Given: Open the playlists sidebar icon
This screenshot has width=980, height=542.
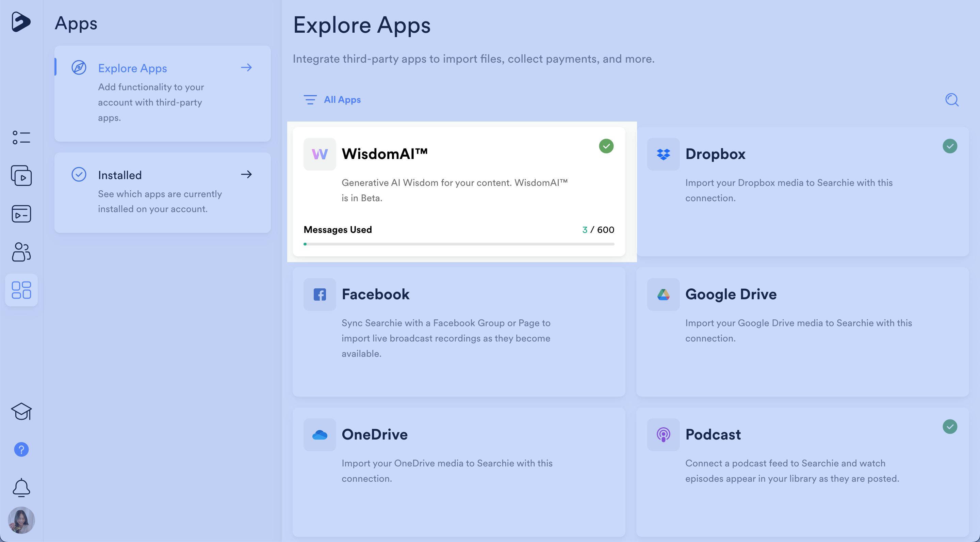Looking at the screenshot, I should point(21,214).
